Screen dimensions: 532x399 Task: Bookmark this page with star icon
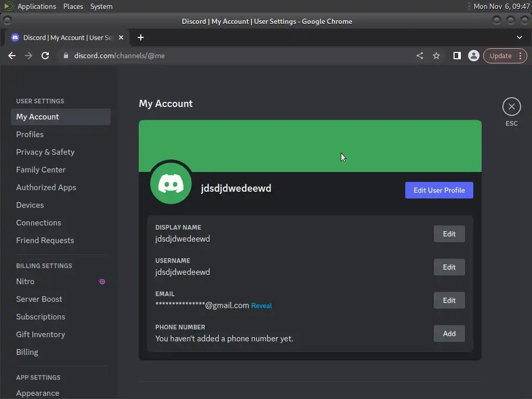point(436,56)
